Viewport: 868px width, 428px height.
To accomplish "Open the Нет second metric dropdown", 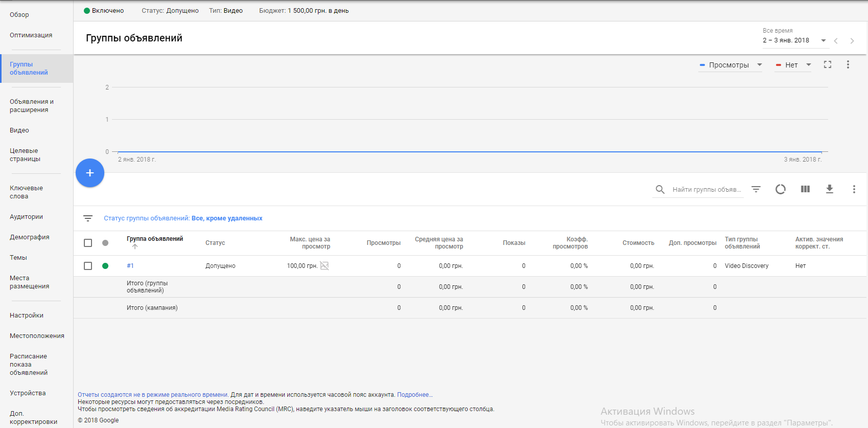I will click(x=793, y=65).
